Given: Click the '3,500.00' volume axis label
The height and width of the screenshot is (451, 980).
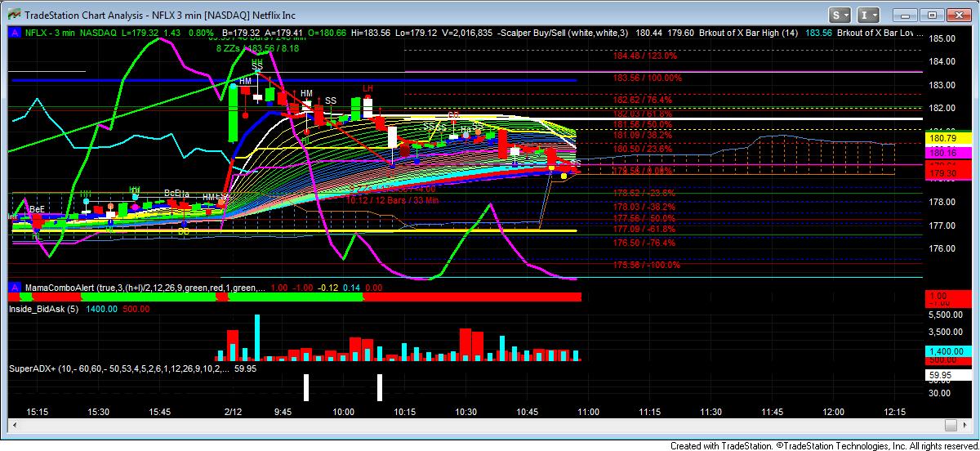Looking at the screenshot, I should point(946,332).
